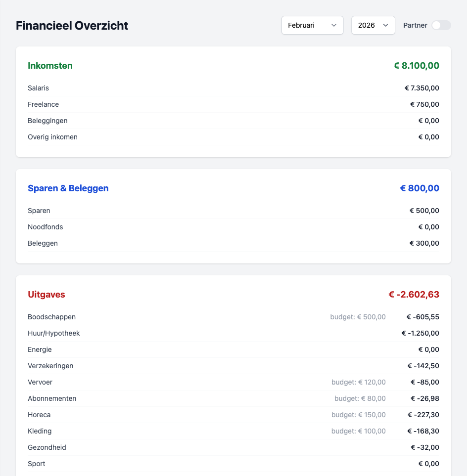Select the Beleggen amount € 300,00

click(424, 244)
